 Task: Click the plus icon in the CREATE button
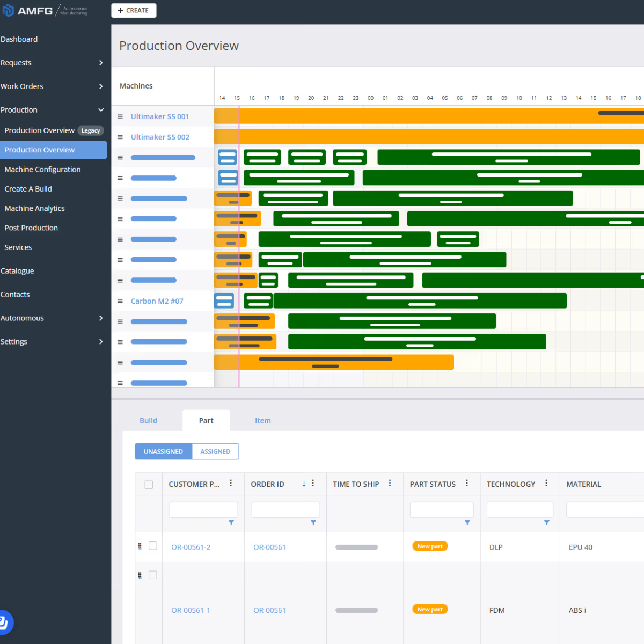(120, 11)
